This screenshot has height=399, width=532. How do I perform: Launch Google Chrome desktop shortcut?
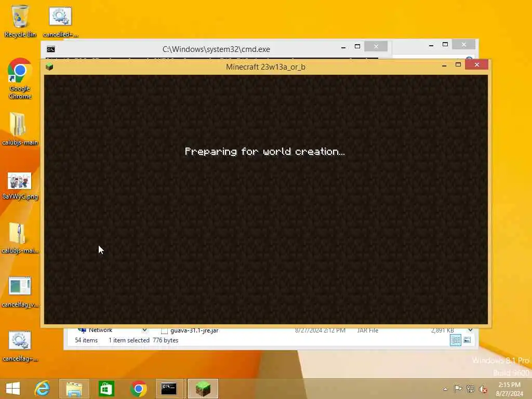20,78
